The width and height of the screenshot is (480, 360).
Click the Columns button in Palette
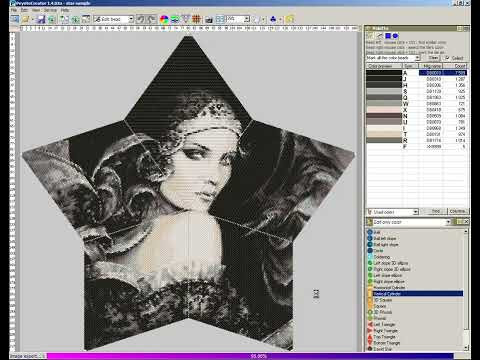pos(457,212)
